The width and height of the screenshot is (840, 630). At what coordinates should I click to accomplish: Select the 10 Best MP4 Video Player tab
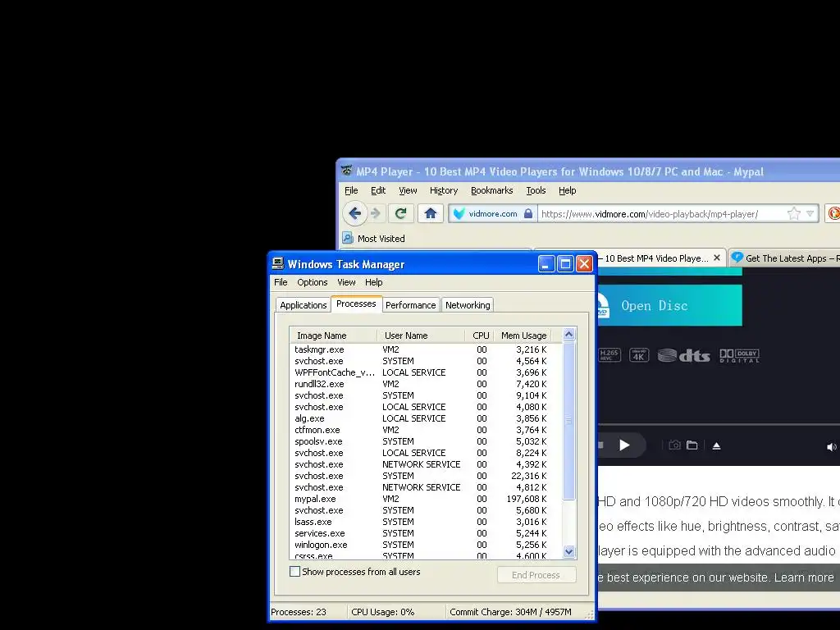click(x=656, y=258)
